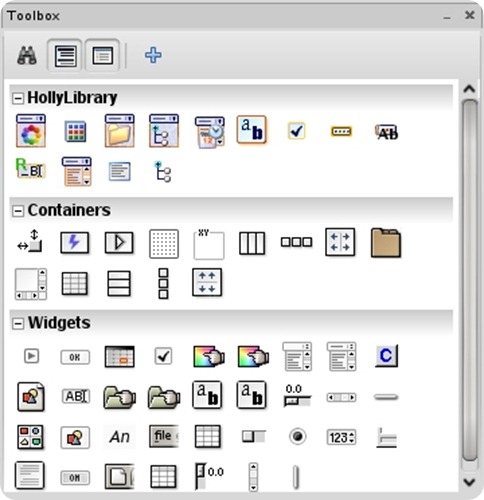Viewport: 484px width, 500px height.
Task: Select the Toolbar widget with document icon
Action: point(120,477)
